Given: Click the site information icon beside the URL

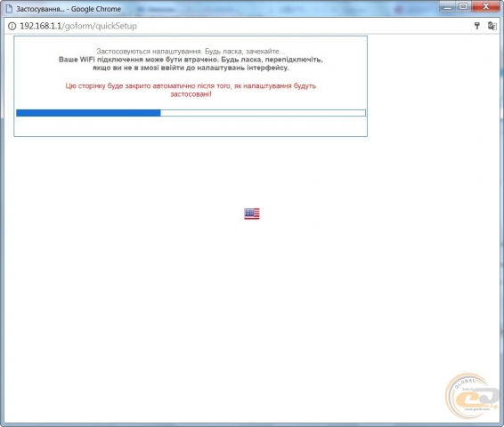Looking at the screenshot, I should (12, 26).
